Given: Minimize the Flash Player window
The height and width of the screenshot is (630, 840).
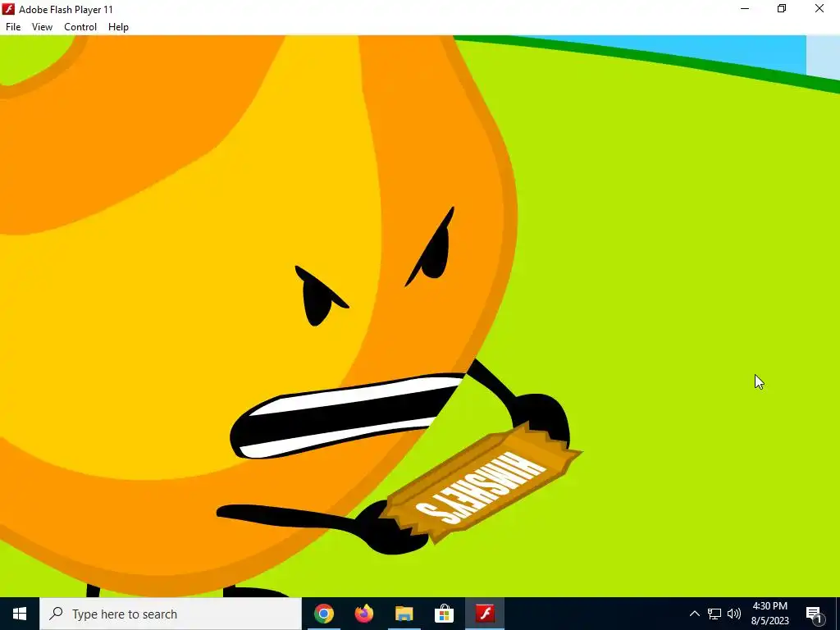Looking at the screenshot, I should coord(745,9).
